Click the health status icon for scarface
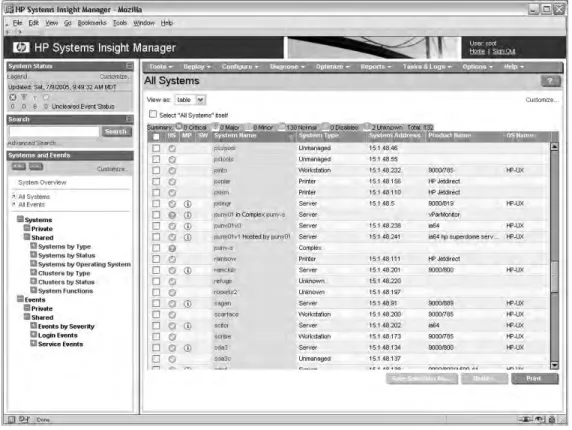This screenshot has width=572, height=430. (172, 314)
